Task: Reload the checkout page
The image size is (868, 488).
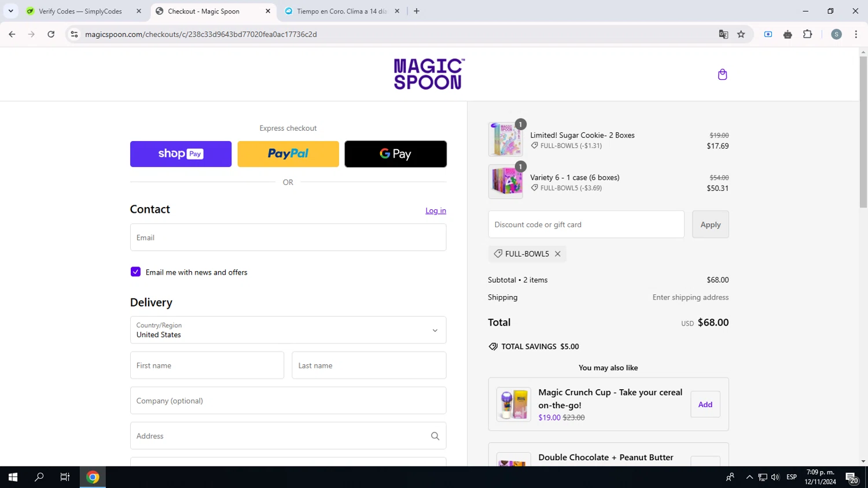Action: click(51, 34)
